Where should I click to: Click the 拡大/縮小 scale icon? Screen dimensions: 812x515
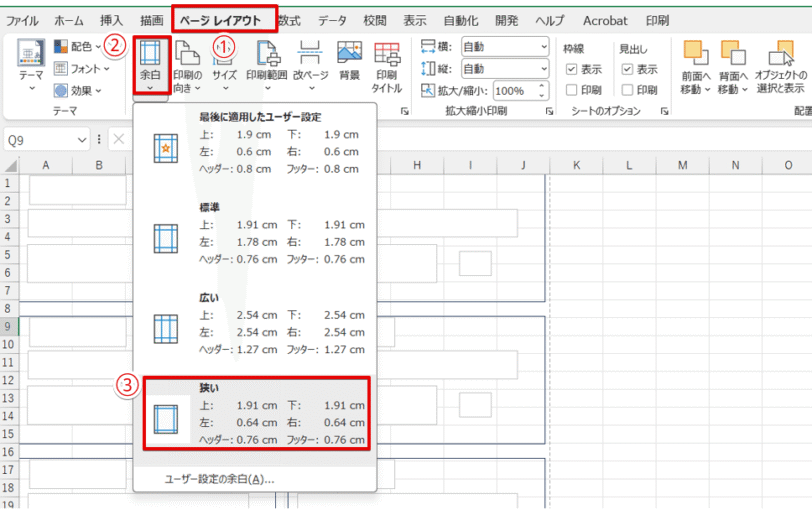point(428,91)
